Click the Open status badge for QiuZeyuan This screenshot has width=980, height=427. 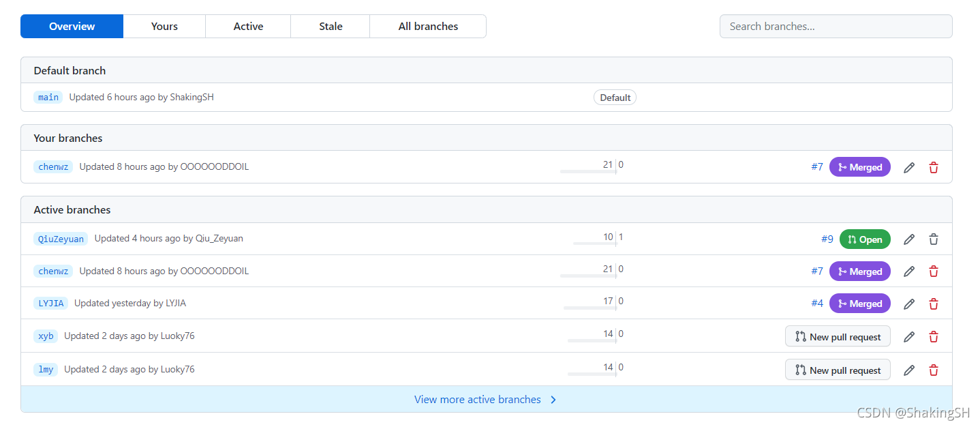click(x=865, y=239)
